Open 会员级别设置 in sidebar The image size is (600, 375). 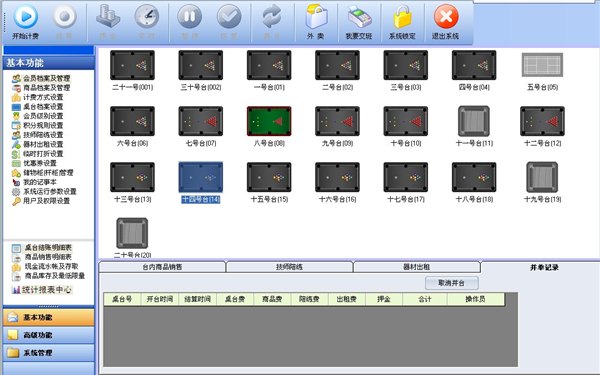coord(38,116)
